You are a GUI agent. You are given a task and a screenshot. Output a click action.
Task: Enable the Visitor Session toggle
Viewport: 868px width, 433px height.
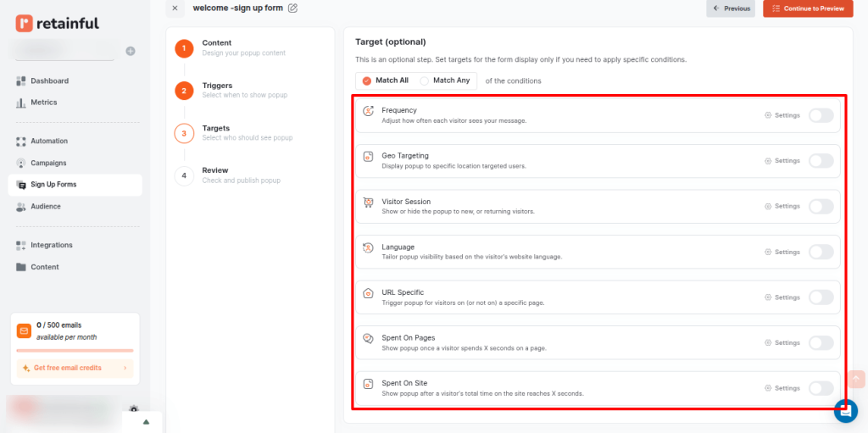[x=821, y=207]
